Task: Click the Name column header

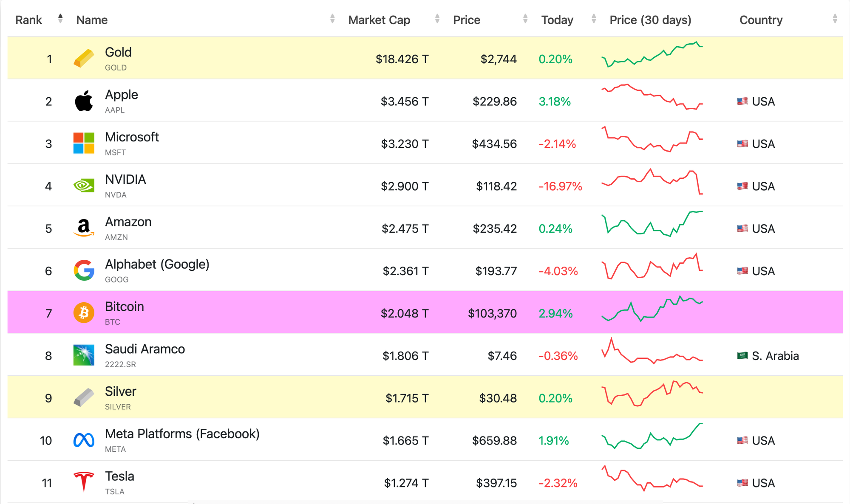Action: click(x=92, y=20)
